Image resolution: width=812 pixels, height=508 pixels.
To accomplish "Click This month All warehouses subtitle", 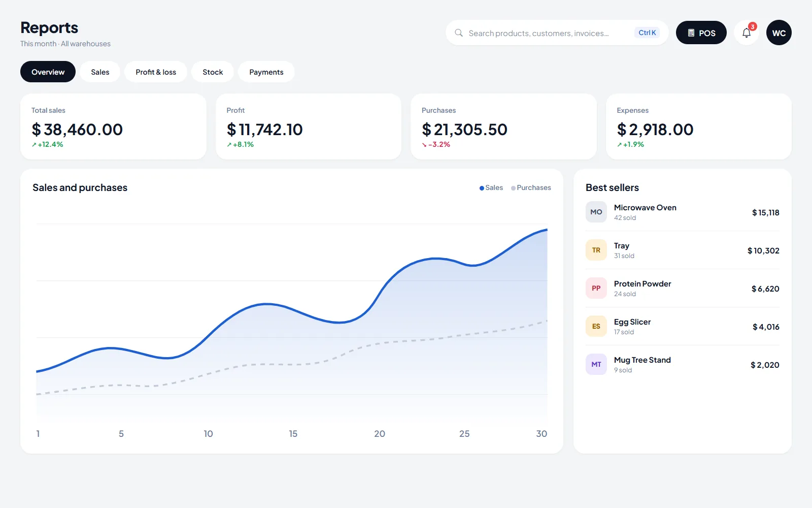I will pos(65,44).
